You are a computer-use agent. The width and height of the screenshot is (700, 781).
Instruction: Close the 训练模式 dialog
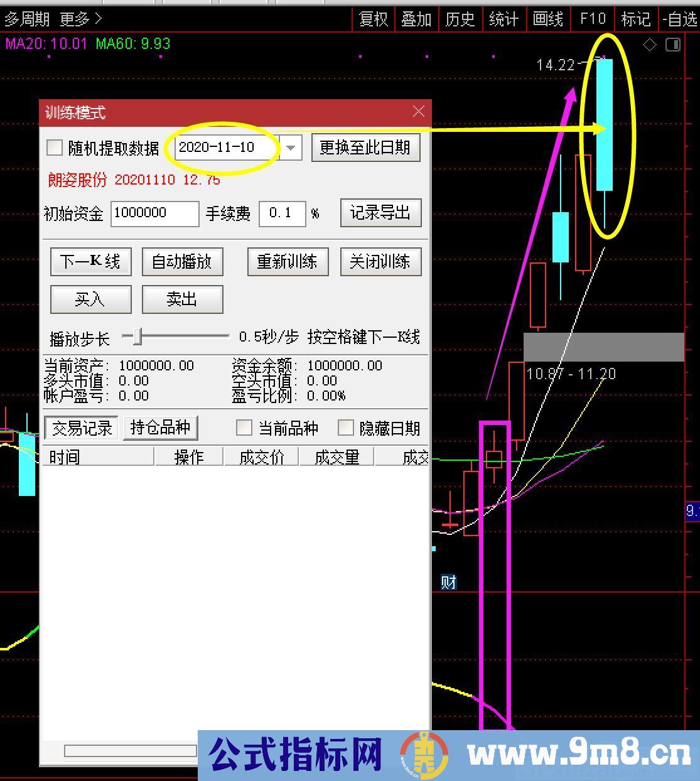(x=419, y=112)
